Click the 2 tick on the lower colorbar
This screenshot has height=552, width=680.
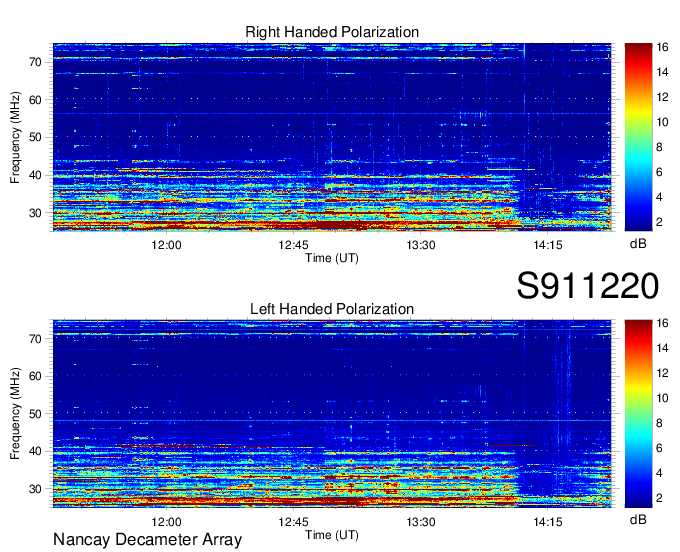tap(660, 498)
